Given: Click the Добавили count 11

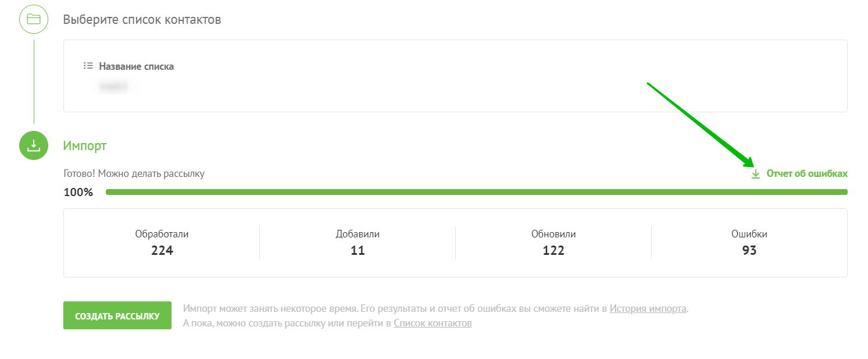Looking at the screenshot, I should (x=358, y=250).
